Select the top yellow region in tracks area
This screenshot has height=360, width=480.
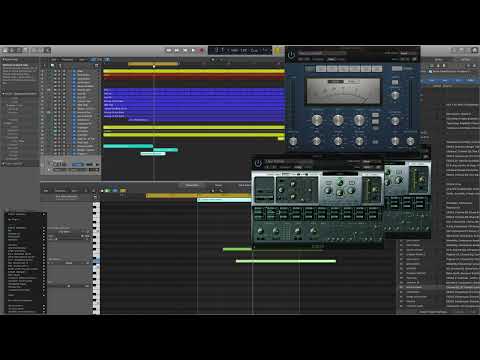click(194, 71)
